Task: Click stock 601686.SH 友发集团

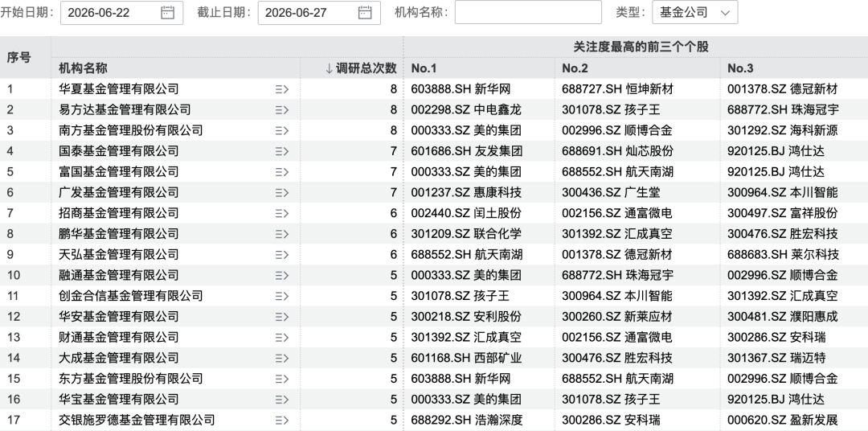Action: tap(467, 151)
